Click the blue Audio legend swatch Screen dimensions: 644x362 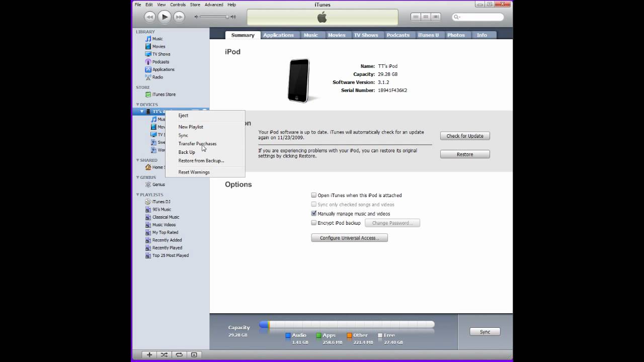point(288,335)
